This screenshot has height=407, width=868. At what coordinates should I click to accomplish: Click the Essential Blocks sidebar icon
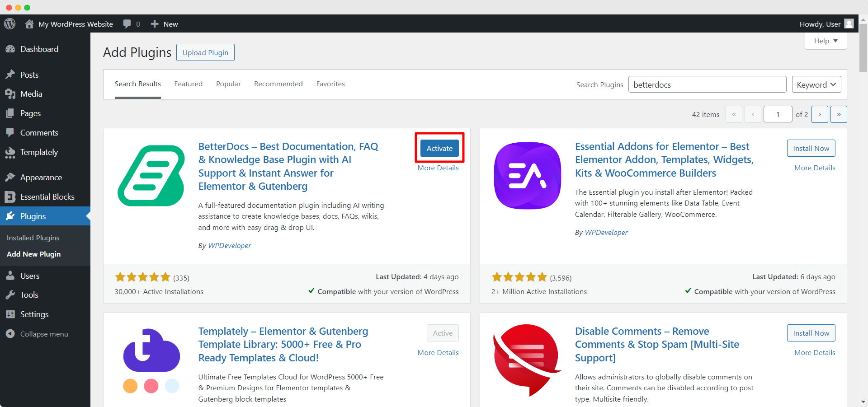tap(10, 196)
